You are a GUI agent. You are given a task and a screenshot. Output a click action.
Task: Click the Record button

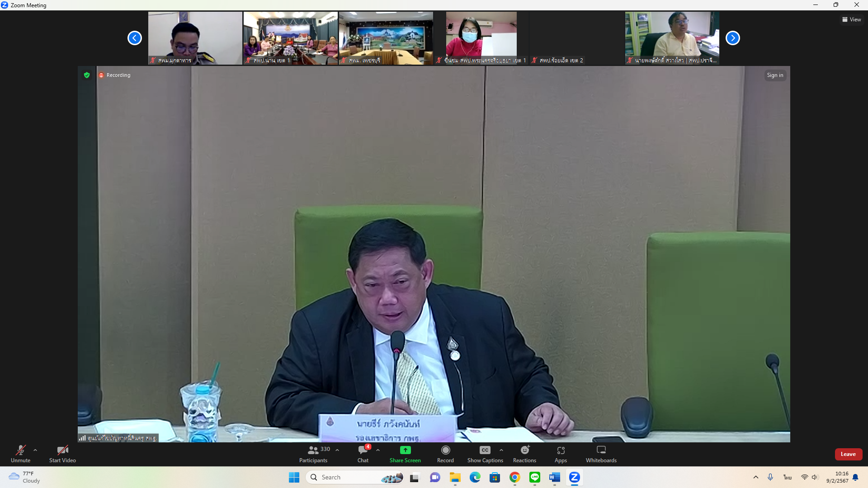click(445, 454)
